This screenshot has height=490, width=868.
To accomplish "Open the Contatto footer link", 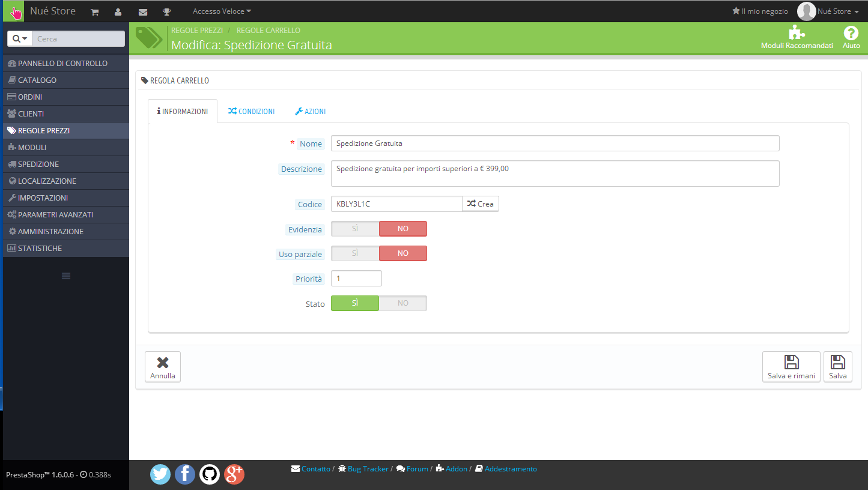I will point(316,469).
